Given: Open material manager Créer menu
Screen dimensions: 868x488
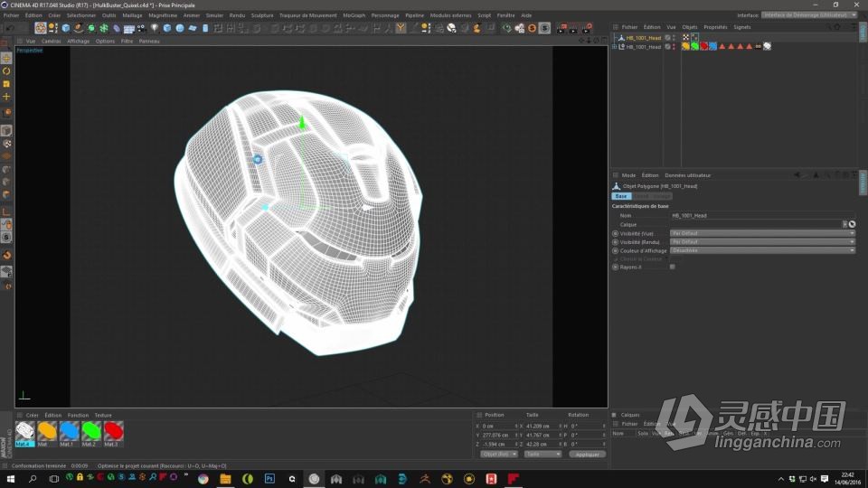Looking at the screenshot, I should [33, 415].
